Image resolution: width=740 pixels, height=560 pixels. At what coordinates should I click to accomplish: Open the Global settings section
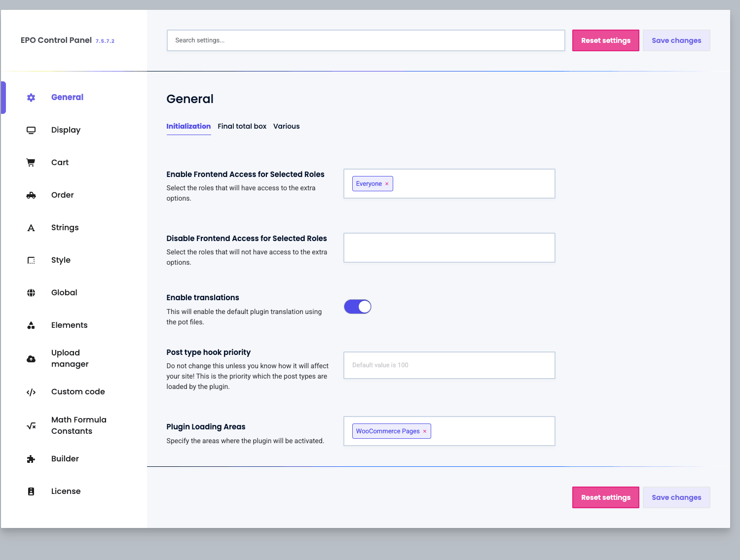74,293
